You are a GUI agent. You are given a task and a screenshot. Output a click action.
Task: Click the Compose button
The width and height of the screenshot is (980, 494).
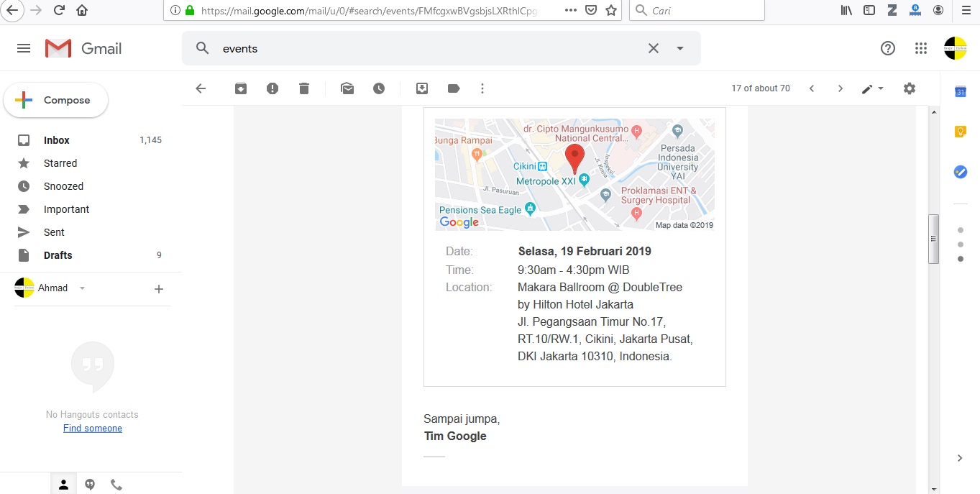[x=55, y=100]
